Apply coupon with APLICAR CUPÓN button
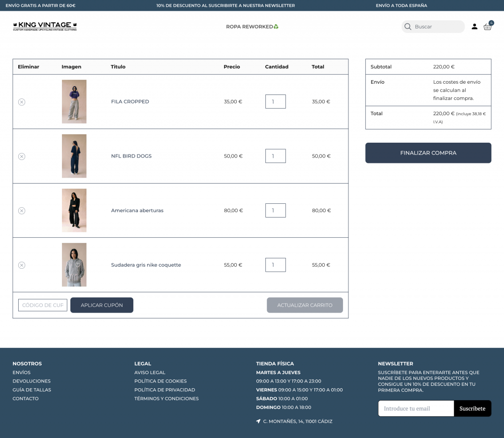Viewport: 504px width, 438px height. pos(102,305)
